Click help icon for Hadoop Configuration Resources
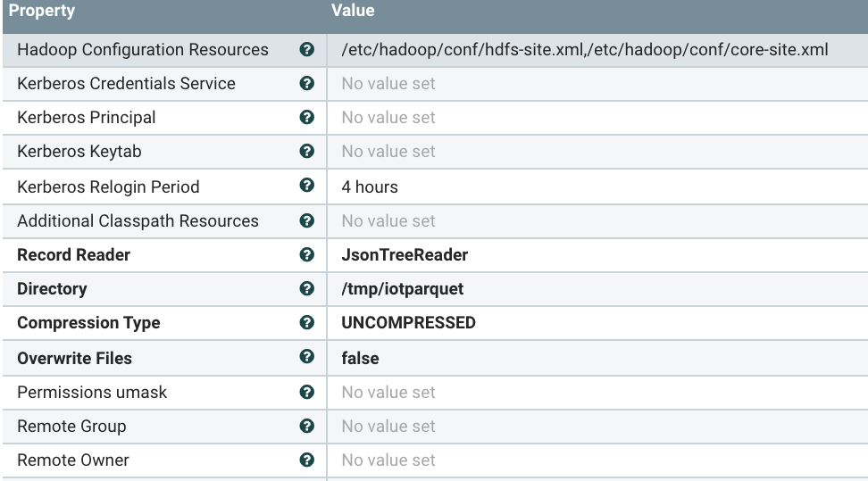The width and height of the screenshot is (868, 481). point(306,50)
